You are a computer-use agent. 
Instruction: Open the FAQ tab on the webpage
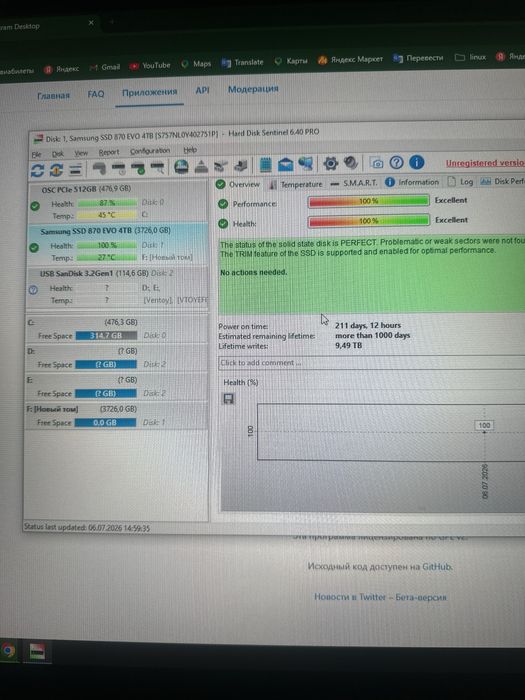click(x=96, y=94)
